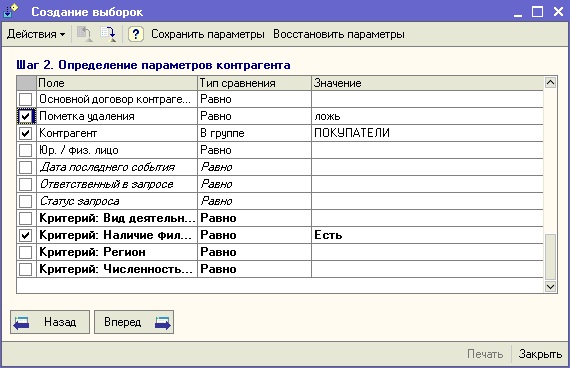Click the header checkbox column cell
Viewport: 570px width, 368px height.
26,83
